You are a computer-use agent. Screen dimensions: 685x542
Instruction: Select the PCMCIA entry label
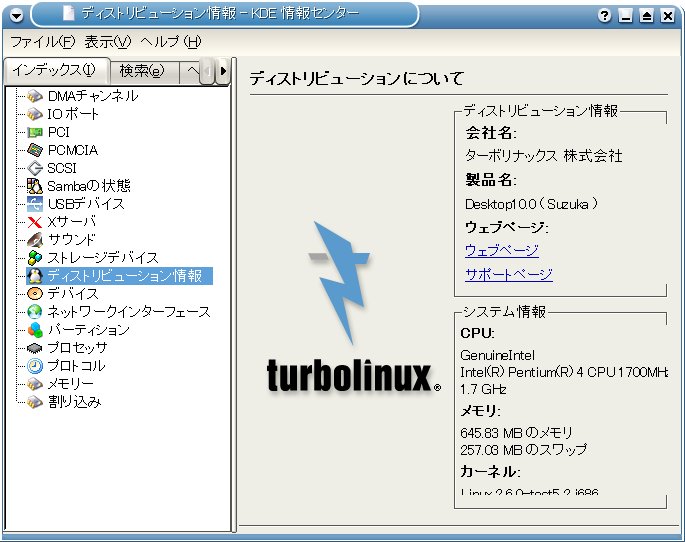pyautogui.click(x=73, y=150)
